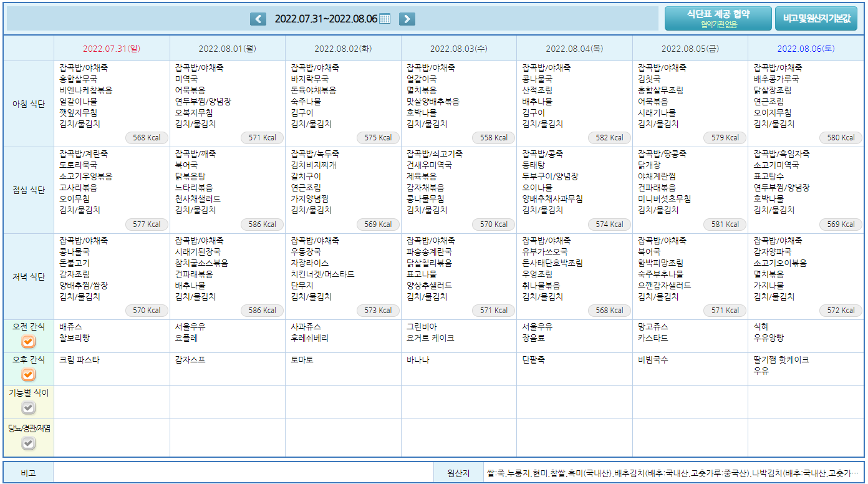The height and width of the screenshot is (484, 868).
Task: Click the 돈불고기 dinner item
Action: tap(74, 263)
